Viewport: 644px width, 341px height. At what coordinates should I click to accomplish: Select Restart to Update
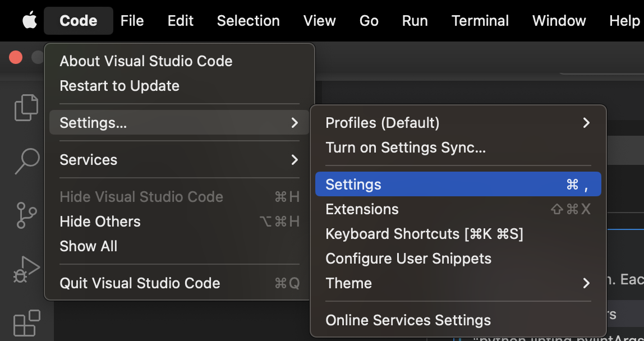(119, 86)
